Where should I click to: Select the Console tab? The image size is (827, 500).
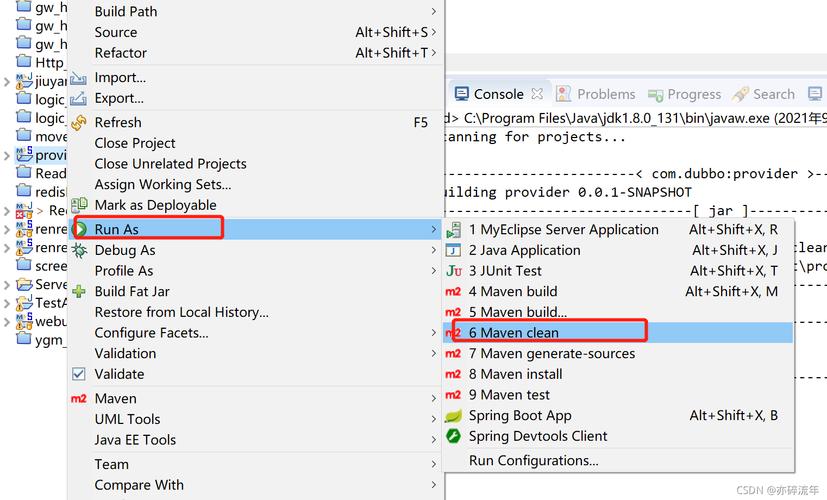tap(499, 94)
